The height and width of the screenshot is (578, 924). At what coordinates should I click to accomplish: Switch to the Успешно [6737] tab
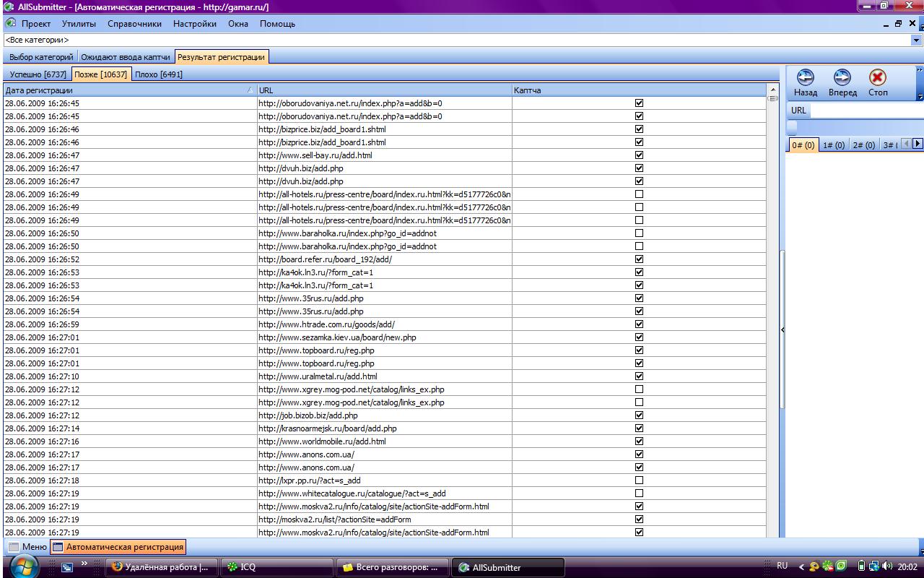coord(38,74)
